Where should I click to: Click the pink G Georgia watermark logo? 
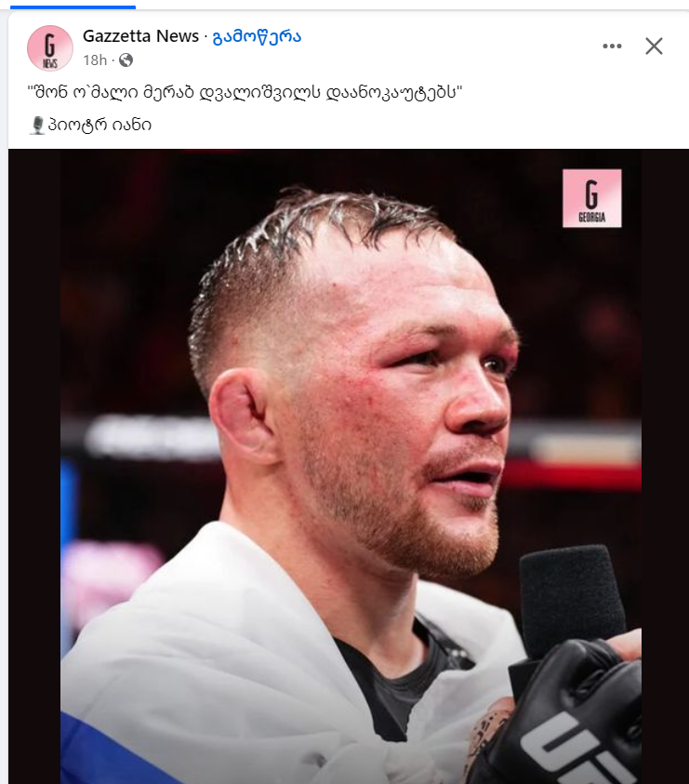tap(592, 198)
